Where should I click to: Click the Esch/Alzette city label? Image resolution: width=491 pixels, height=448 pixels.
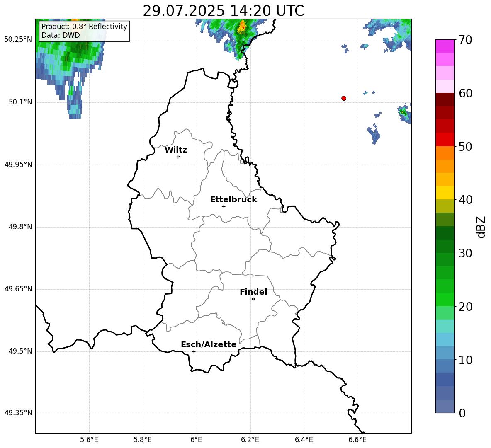pos(209,344)
